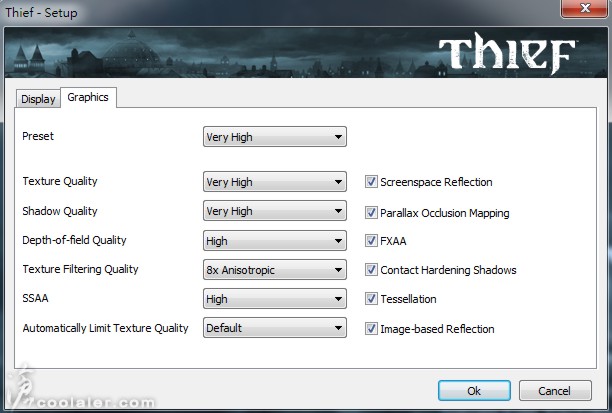612x413 pixels.
Task: Expand the SSAA dropdown
Action: [275, 299]
